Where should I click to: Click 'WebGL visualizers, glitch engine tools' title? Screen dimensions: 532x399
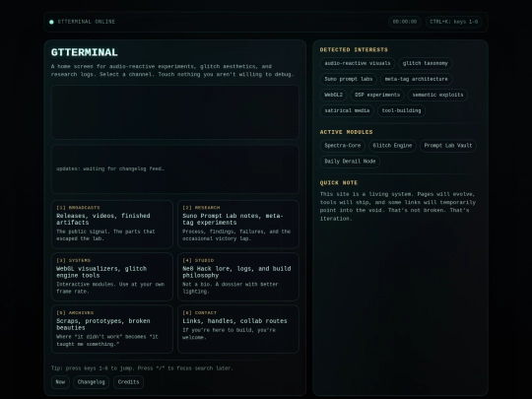coord(101,272)
